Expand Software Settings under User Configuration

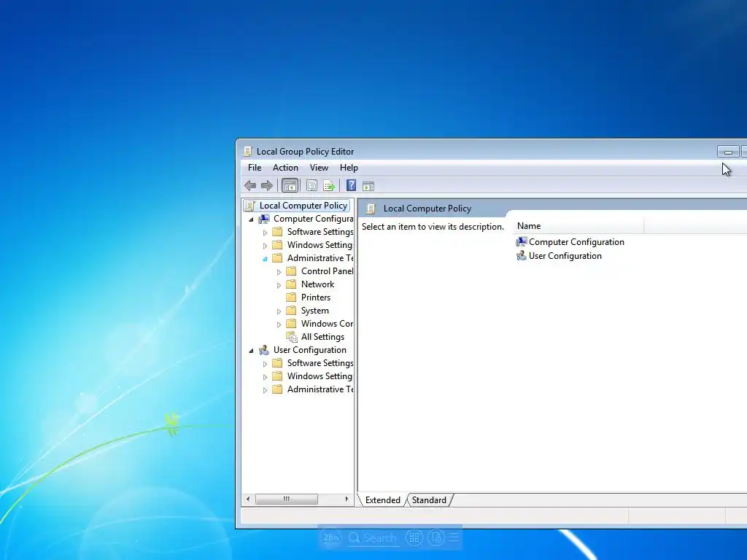266,365
